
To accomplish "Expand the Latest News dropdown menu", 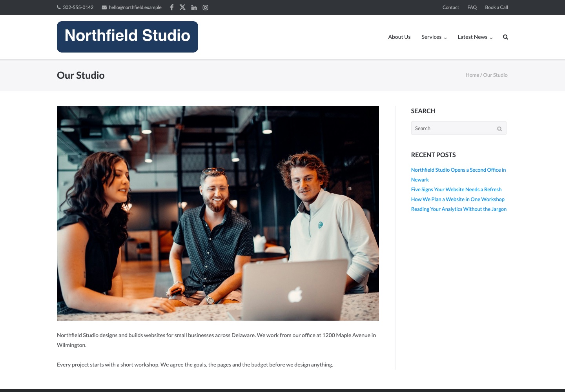I will tap(475, 37).
